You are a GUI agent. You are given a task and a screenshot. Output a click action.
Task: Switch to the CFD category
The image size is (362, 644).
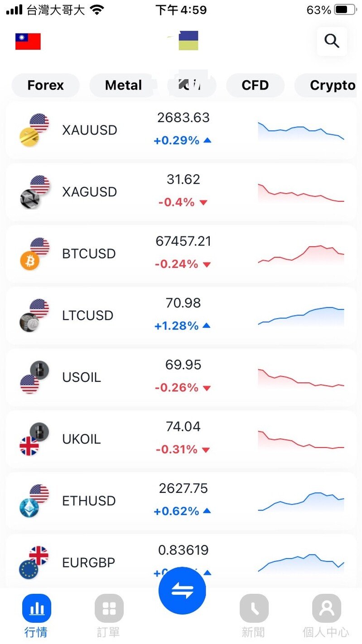point(255,85)
